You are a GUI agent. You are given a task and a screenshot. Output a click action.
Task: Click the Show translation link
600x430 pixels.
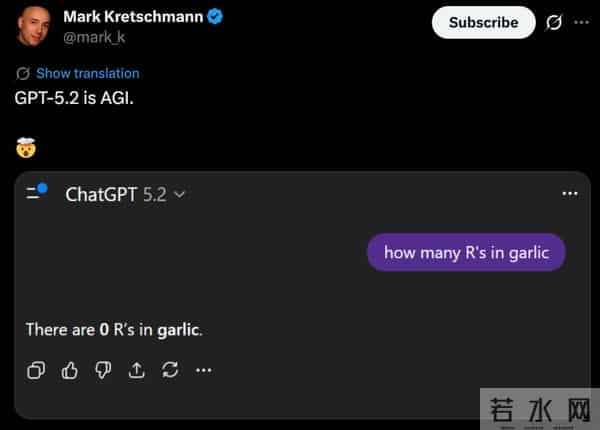click(x=87, y=73)
